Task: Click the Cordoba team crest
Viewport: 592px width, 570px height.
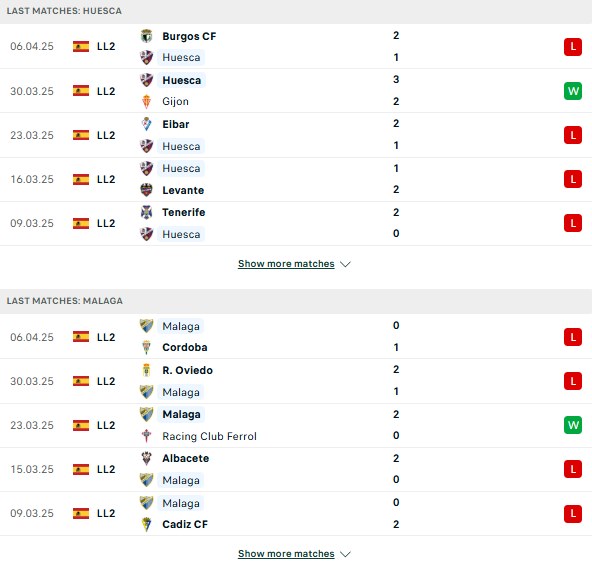Action: (x=146, y=347)
